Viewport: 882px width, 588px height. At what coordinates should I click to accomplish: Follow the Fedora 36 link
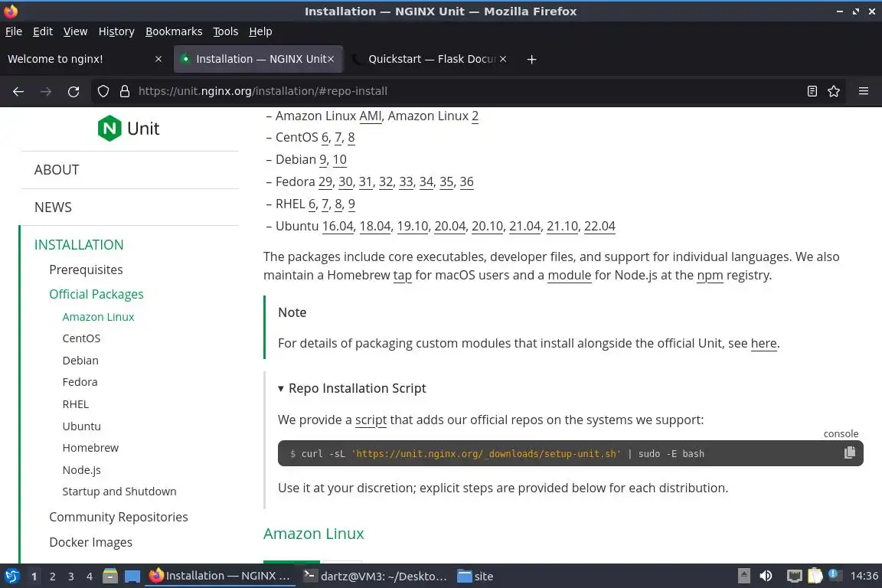pos(466,181)
